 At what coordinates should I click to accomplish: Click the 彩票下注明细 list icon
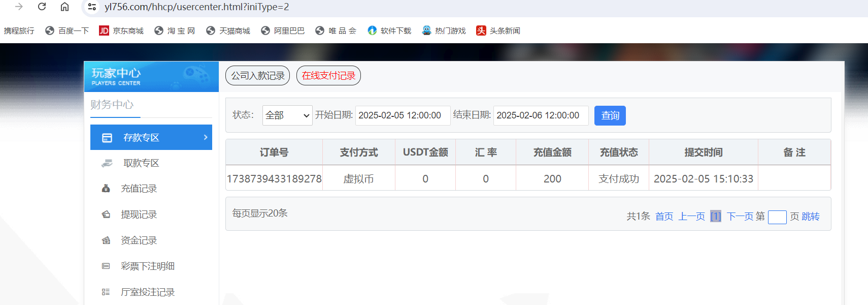point(106,266)
